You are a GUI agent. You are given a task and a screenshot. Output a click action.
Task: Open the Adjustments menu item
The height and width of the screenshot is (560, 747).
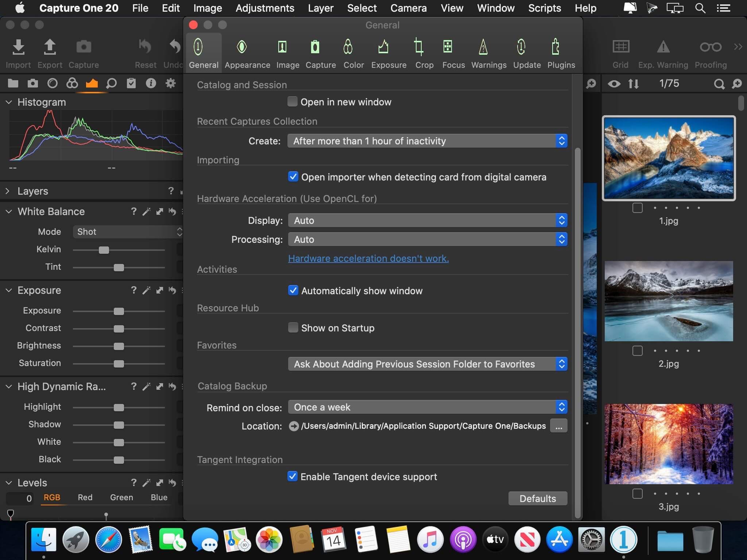pyautogui.click(x=265, y=8)
